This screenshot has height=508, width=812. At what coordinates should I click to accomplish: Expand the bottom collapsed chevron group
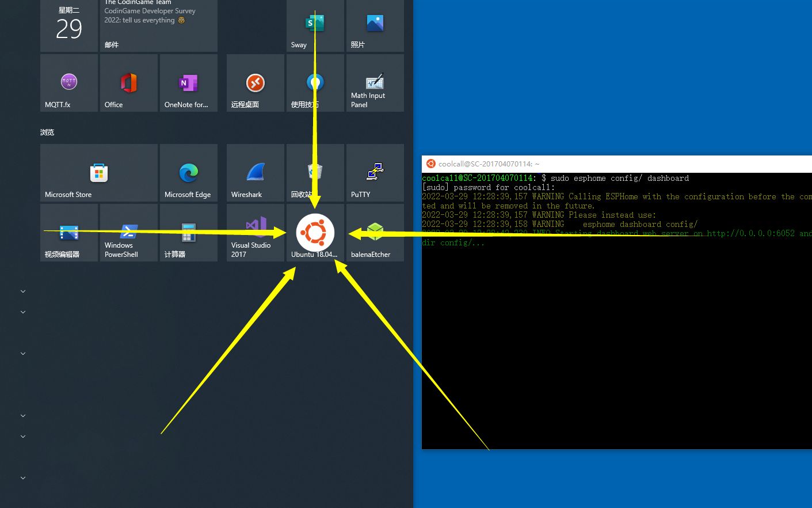pos(22,477)
